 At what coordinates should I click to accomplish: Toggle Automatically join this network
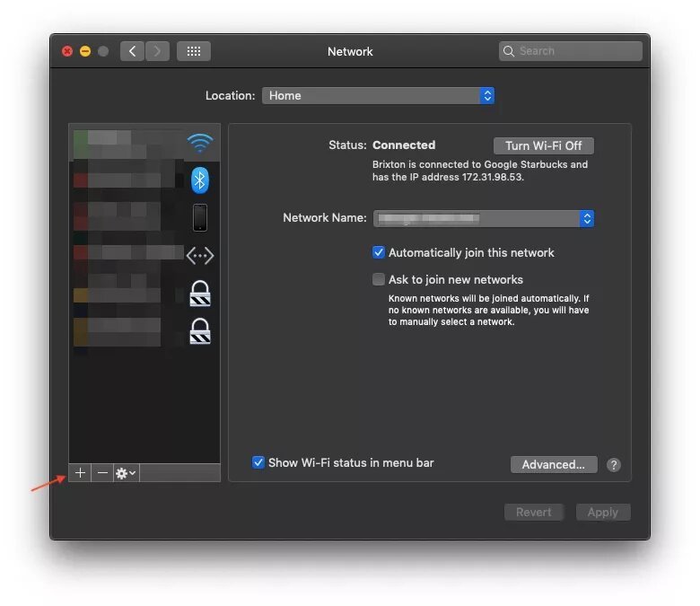pyautogui.click(x=378, y=252)
